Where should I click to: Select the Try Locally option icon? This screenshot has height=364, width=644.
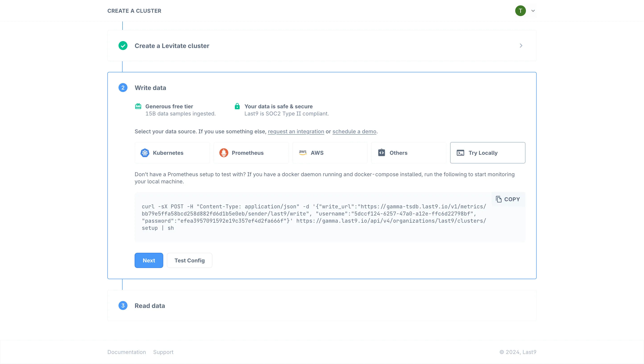pos(460,152)
